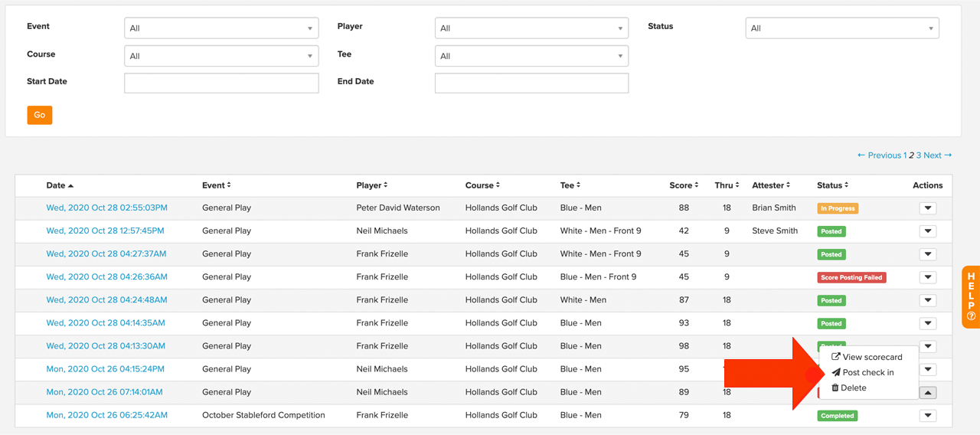This screenshot has width=980, height=435.
Task: Open round Wed, 2020 Oct 28 04:27:37AM
Action: point(106,253)
